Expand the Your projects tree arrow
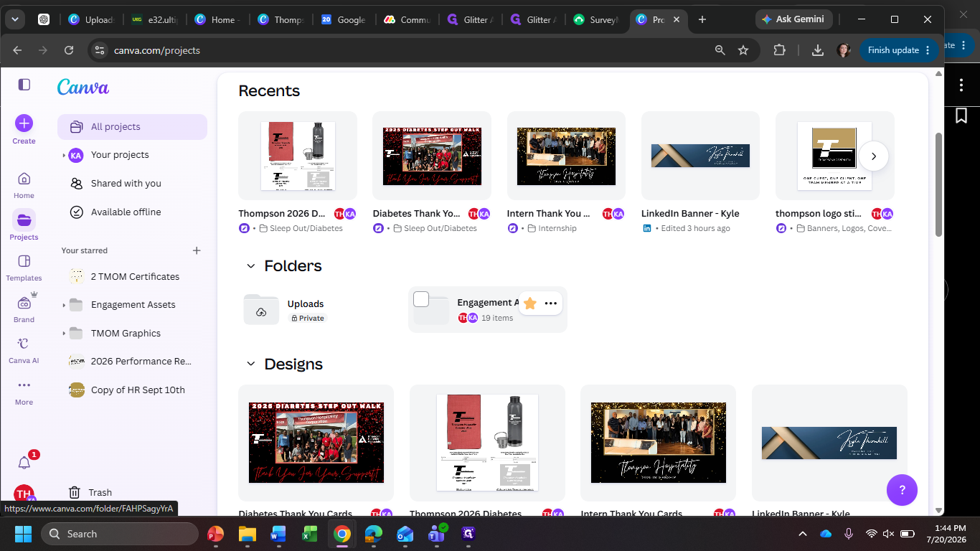The width and height of the screenshot is (980, 551). coord(64,155)
